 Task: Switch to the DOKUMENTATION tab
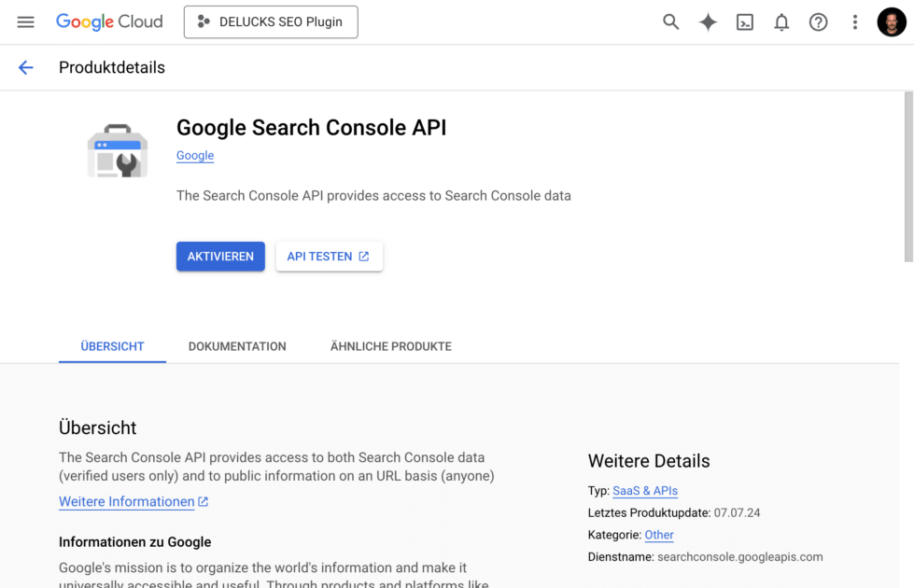(237, 347)
